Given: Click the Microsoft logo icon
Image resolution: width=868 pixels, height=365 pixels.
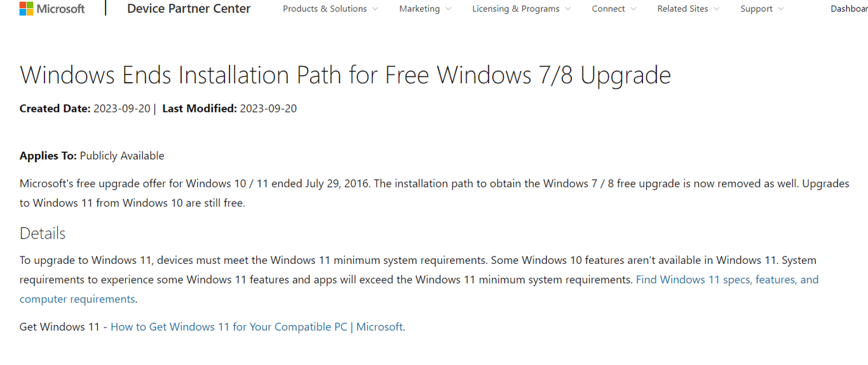Looking at the screenshot, I should (26, 9).
